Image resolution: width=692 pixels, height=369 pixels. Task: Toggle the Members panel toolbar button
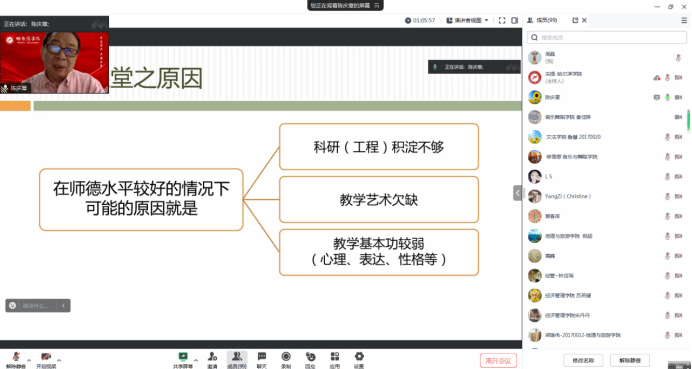coord(237,359)
